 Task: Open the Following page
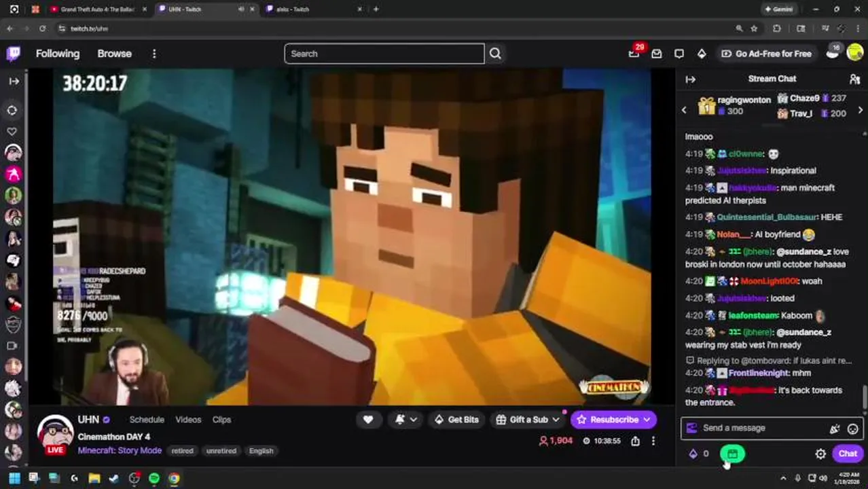[58, 54]
